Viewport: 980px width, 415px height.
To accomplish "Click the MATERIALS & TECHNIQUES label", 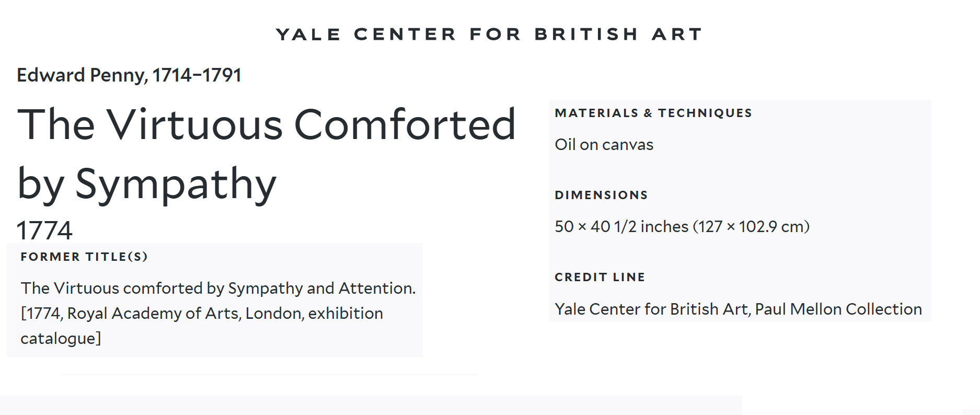I will [x=653, y=113].
